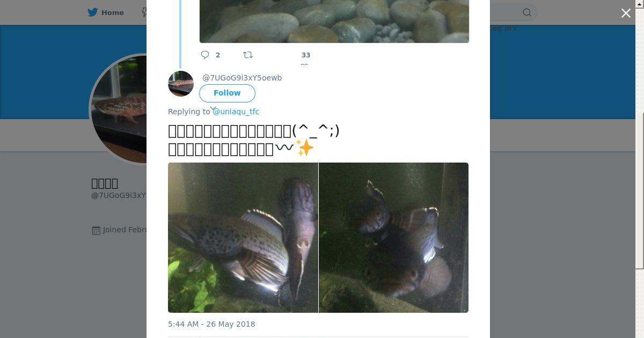Open the @7UGoG9i3xY5oewb handle link
The width and height of the screenshot is (644, 338).
(242, 78)
